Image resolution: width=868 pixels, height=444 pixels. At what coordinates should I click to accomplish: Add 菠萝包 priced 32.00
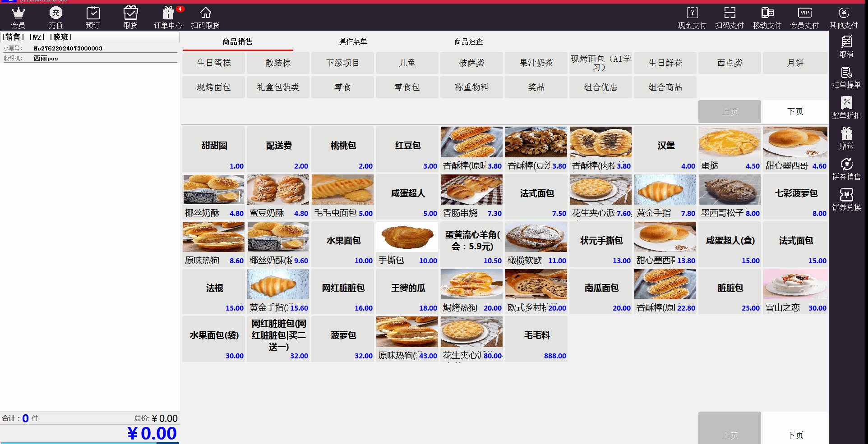click(343, 339)
